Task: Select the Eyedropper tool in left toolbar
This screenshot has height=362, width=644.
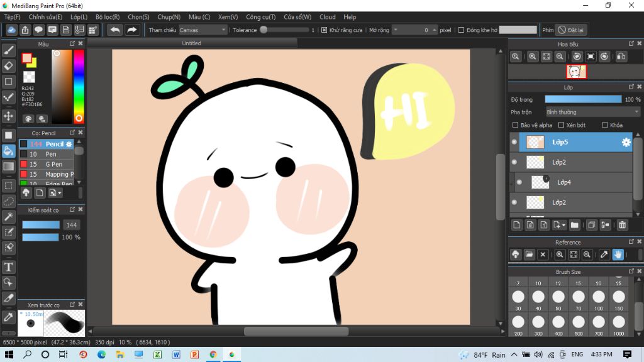Action: (x=9, y=317)
